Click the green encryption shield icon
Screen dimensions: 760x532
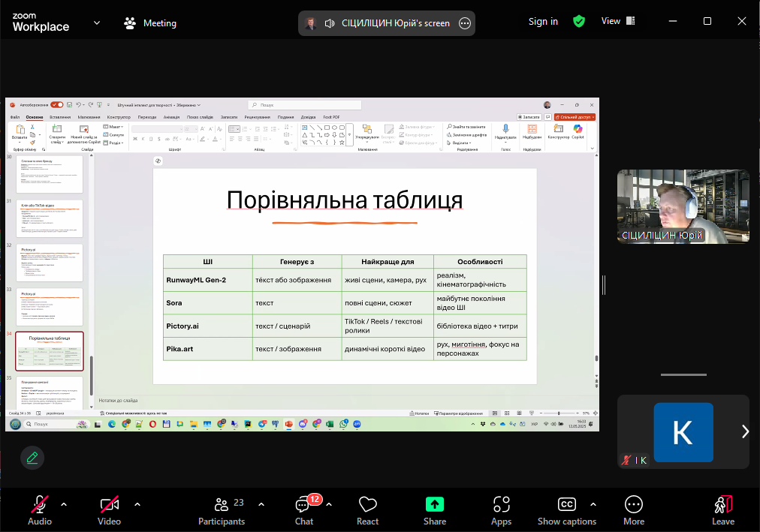click(x=579, y=21)
